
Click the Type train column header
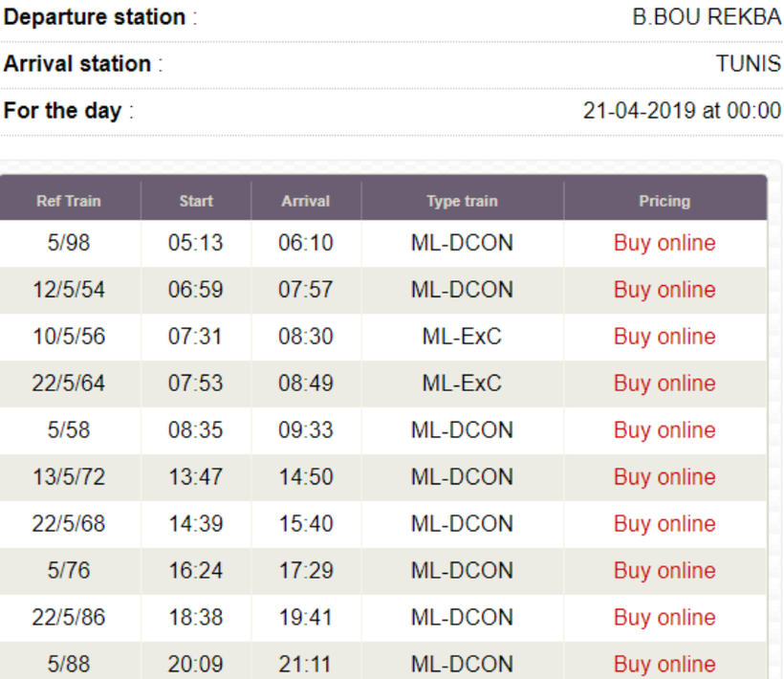coord(462,201)
